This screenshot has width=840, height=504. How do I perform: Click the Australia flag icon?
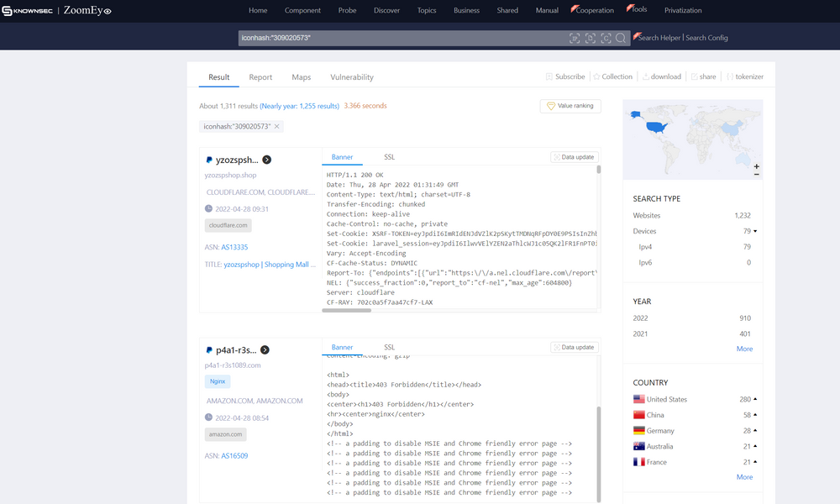638,446
